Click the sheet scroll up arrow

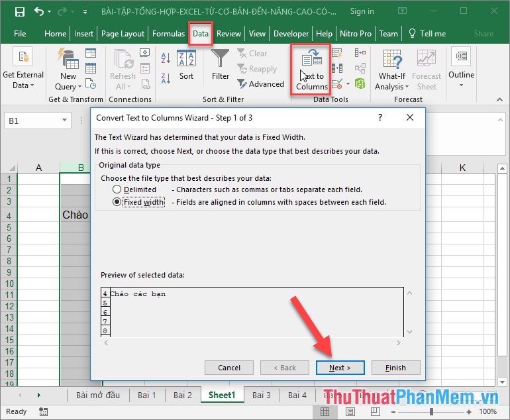(502, 168)
